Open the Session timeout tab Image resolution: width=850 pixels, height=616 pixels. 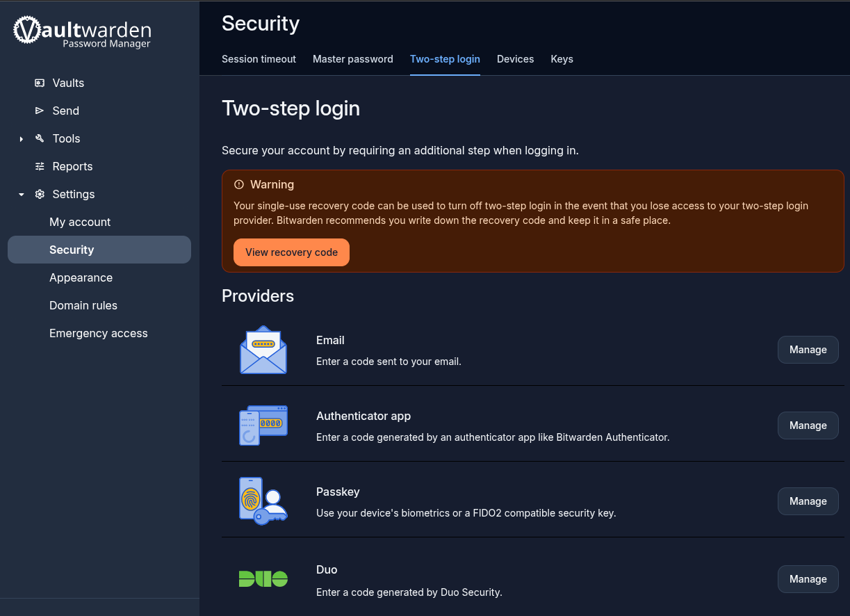click(x=259, y=59)
